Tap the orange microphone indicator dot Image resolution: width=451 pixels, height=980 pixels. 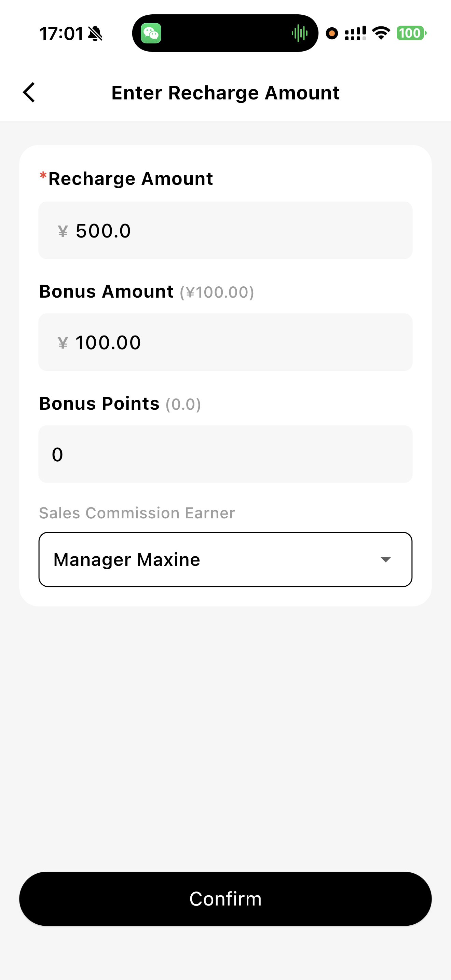[332, 33]
